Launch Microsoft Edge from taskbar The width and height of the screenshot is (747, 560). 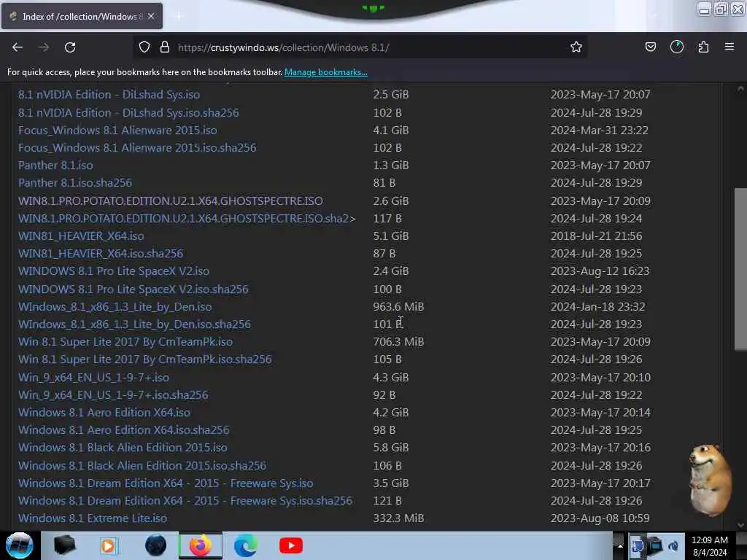tap(246, 545)
